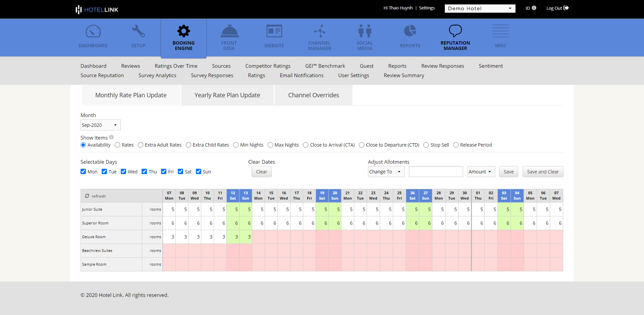Switch to the Yearly Rate Plan Update tab
This screenshot has height=315, width=644.
[227, 95]
